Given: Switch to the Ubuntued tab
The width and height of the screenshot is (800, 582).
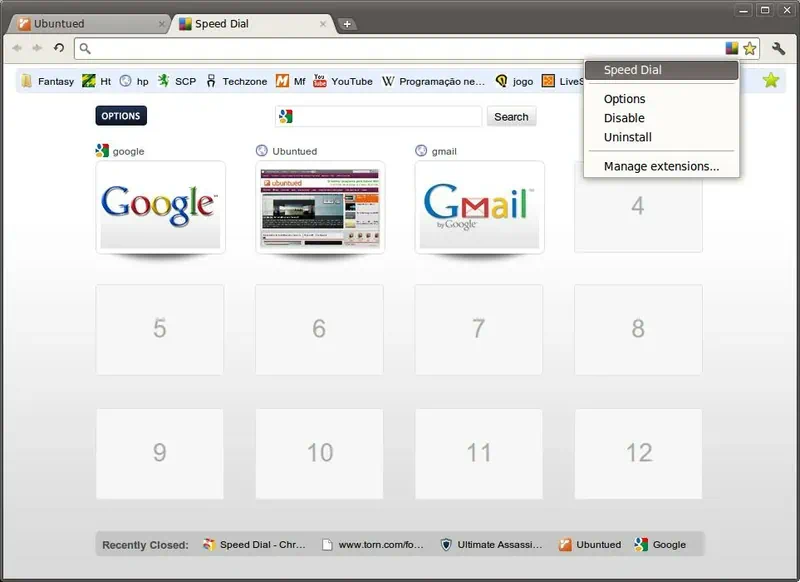Looking at the screenshot, I should [x=88, y=24].
